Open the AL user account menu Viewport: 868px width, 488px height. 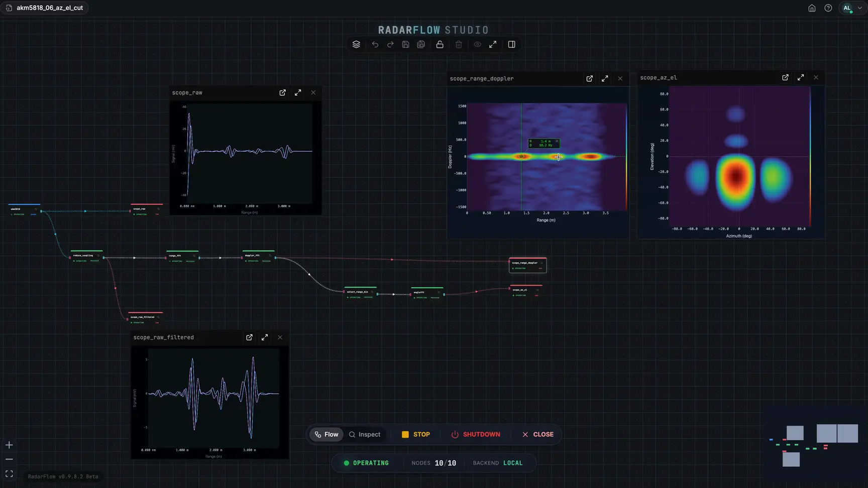click(852, 8)
